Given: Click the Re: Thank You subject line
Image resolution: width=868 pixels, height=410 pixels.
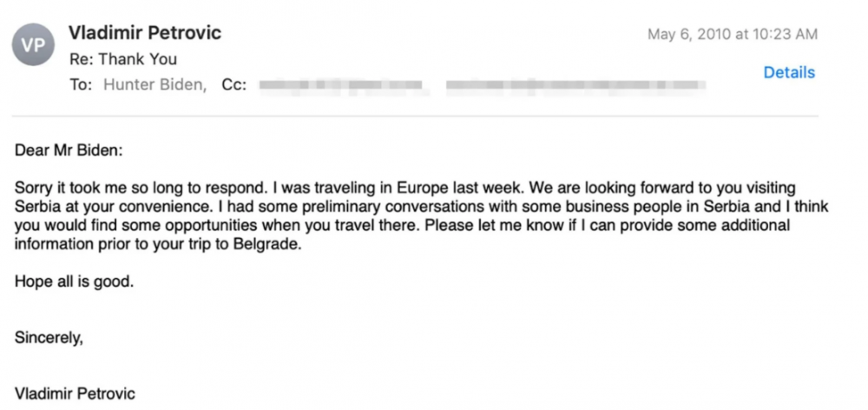Looking at the screenshot, I should click(123, 59).
